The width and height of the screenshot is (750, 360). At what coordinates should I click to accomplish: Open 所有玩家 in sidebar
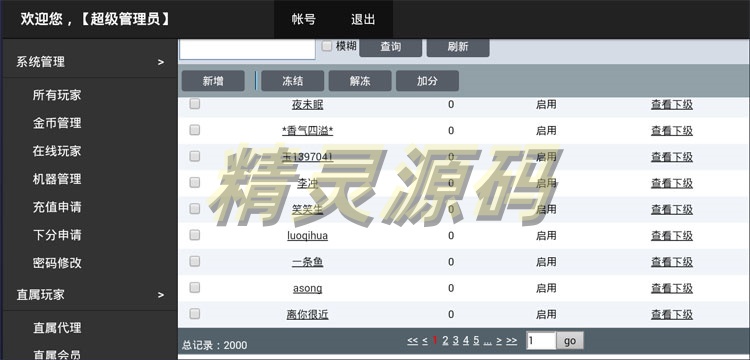coord(57,95)
